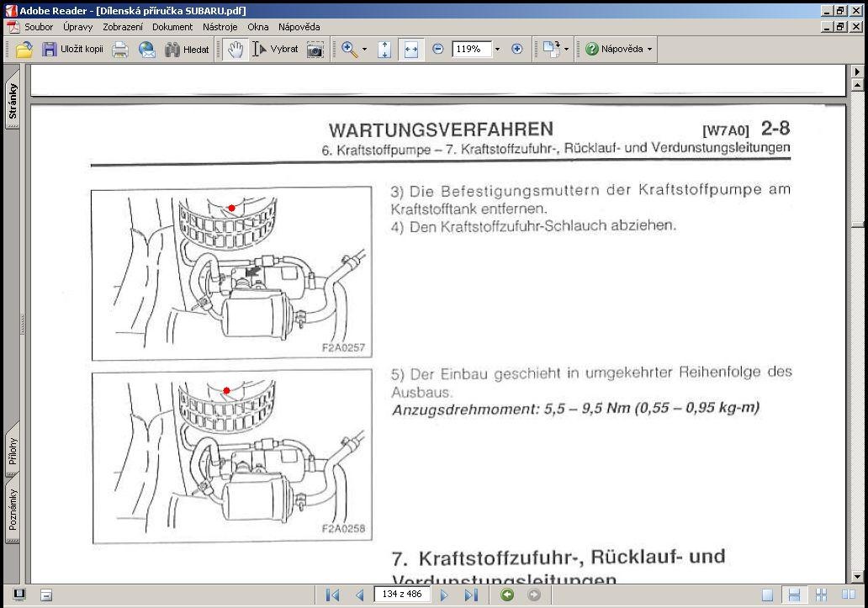The image size is (868, 608).
Task: Expand the zoom-in tool dropdown arrow
Action: (364, 50)
